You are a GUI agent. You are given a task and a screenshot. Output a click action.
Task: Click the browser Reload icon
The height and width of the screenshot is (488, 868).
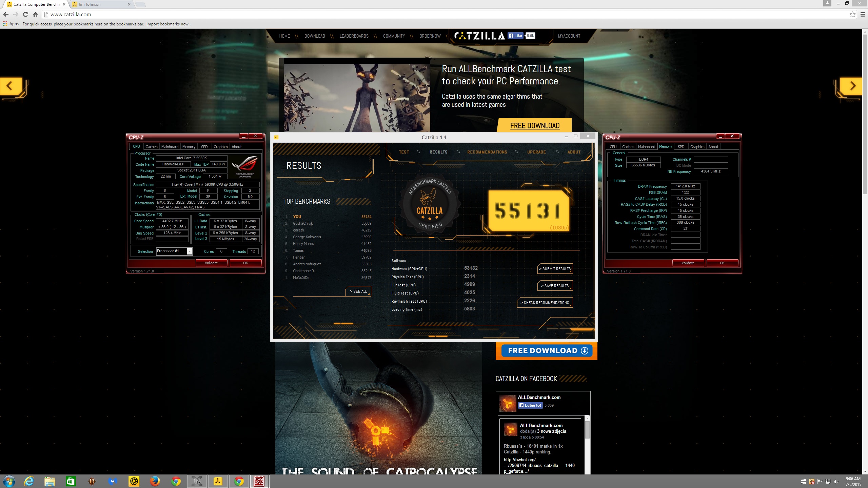point(25,14)
